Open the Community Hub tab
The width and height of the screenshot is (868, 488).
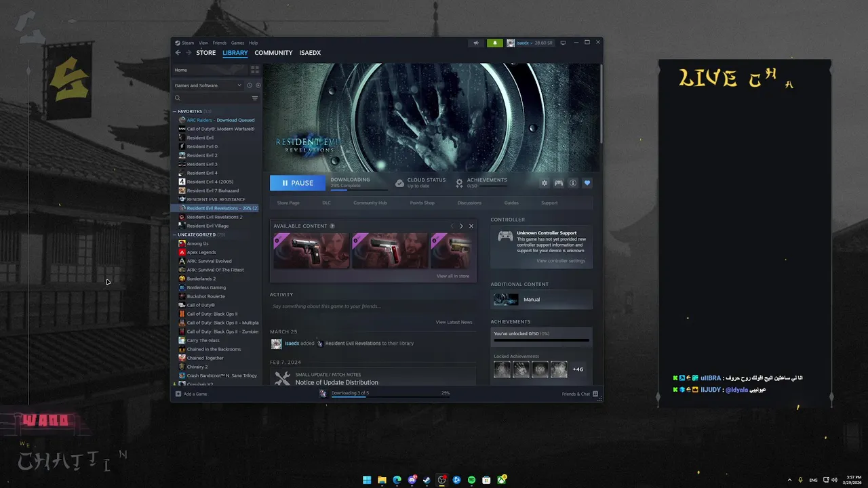[370, 203]
